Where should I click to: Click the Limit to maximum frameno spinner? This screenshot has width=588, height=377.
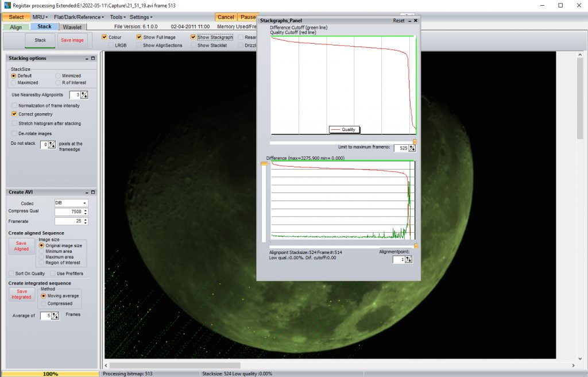[412, 148]
